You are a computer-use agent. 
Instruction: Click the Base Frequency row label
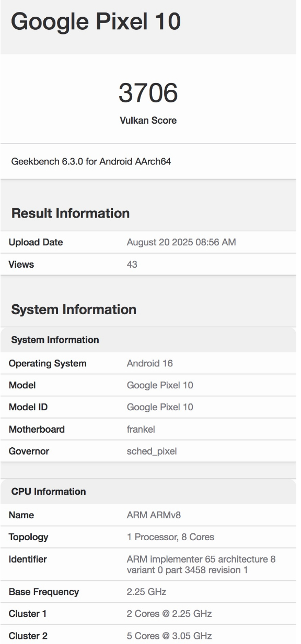click(44, 592)
